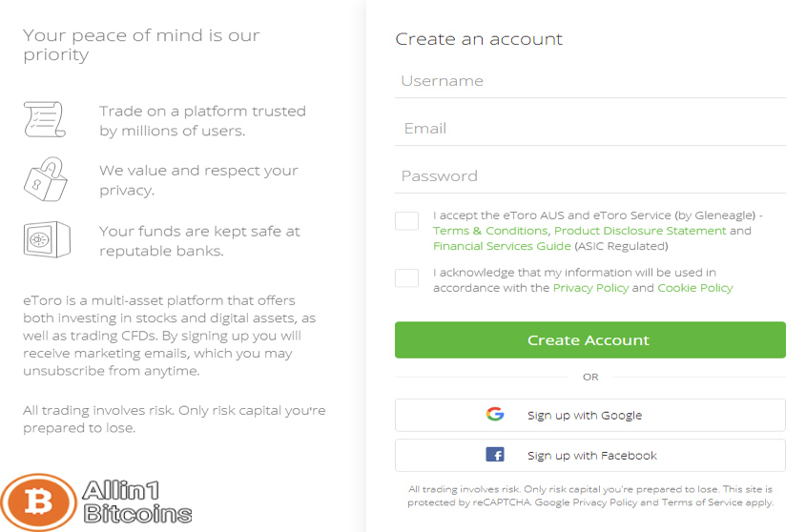Select the Email input field

point(590,129)
